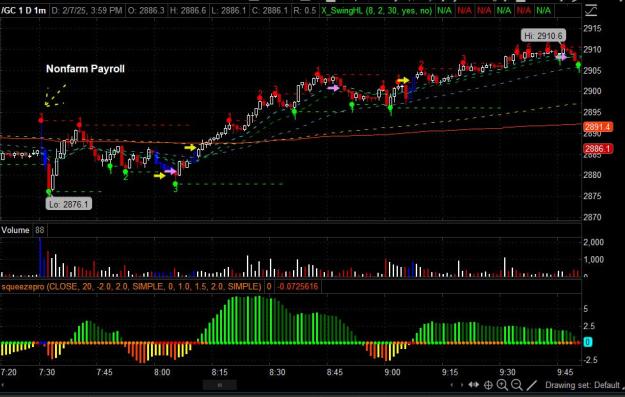Click the 2,000 volume axis label
This screenshot has width=625, height=397.
[594, 242]
